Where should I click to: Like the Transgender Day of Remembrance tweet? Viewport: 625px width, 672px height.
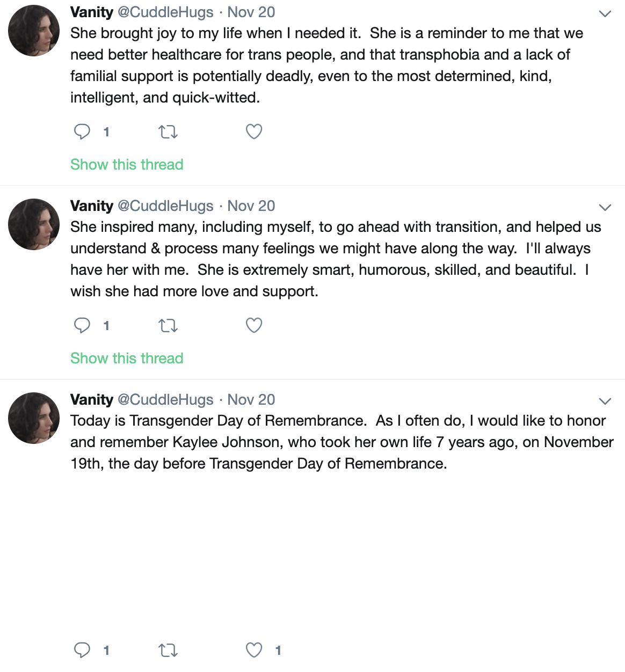tap(254, 650)
